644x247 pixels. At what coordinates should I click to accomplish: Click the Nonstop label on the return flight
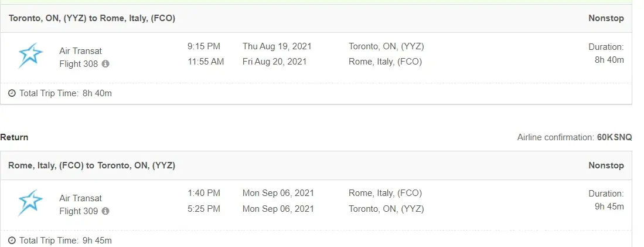click(606, 165)
